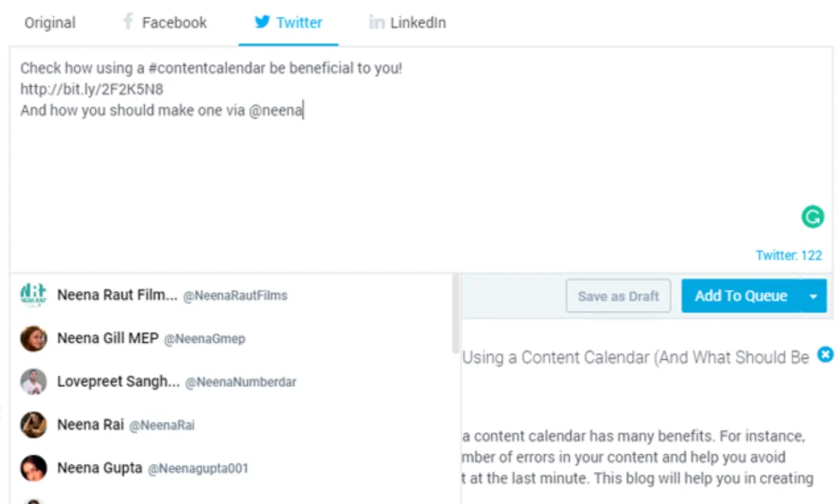Click the Neena Raut Films profile avatar
This screenshot has height=504, width=838.
pos(34,295)
